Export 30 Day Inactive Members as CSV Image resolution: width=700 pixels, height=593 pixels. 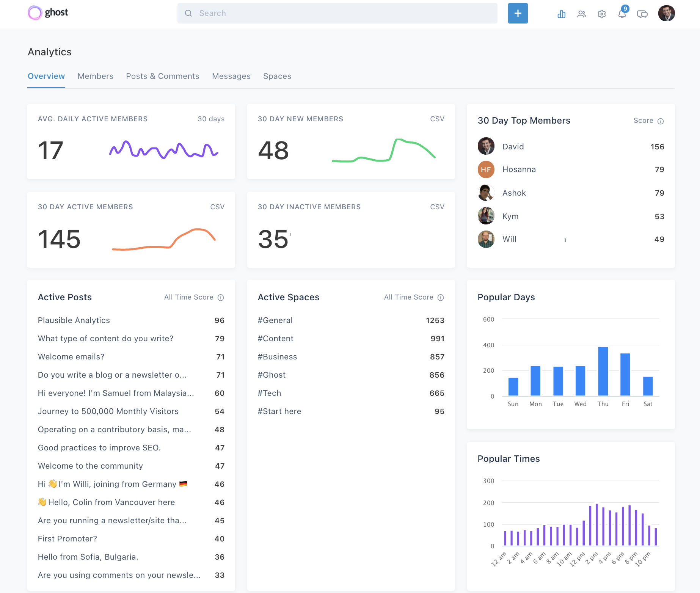tap(437, 207)
